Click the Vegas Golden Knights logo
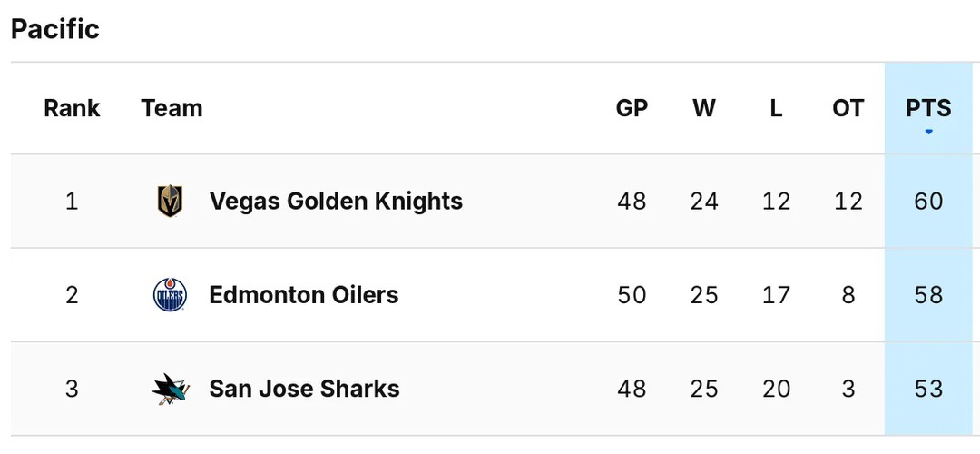 click(170, 202)
